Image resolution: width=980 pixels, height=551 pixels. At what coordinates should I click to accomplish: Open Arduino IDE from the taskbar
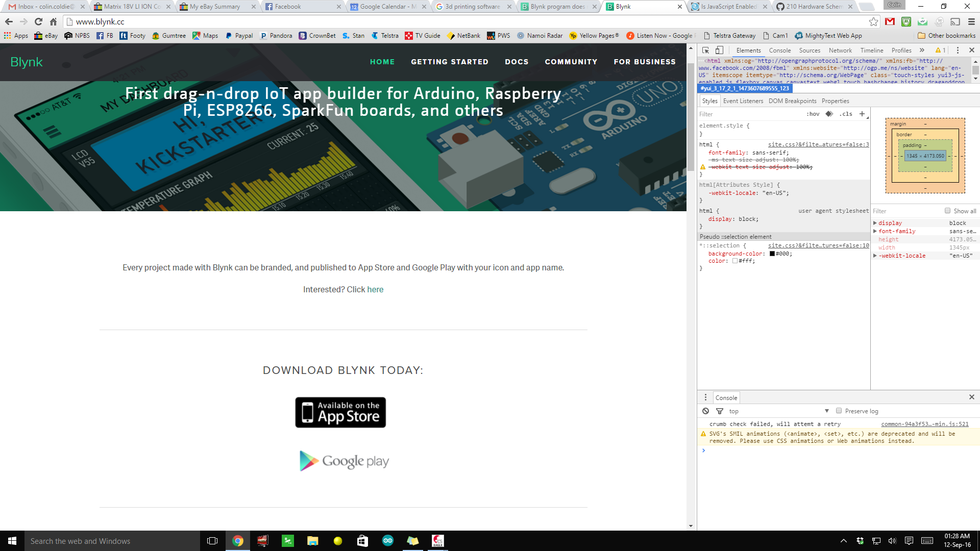pyautogui.click(x=388, y=541)
